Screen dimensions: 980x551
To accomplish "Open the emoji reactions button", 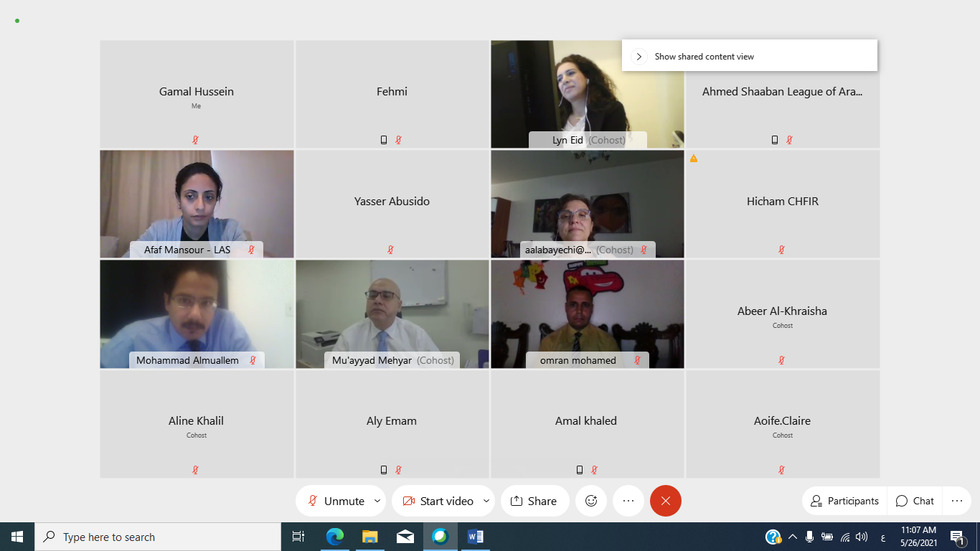I will [591, 501].
